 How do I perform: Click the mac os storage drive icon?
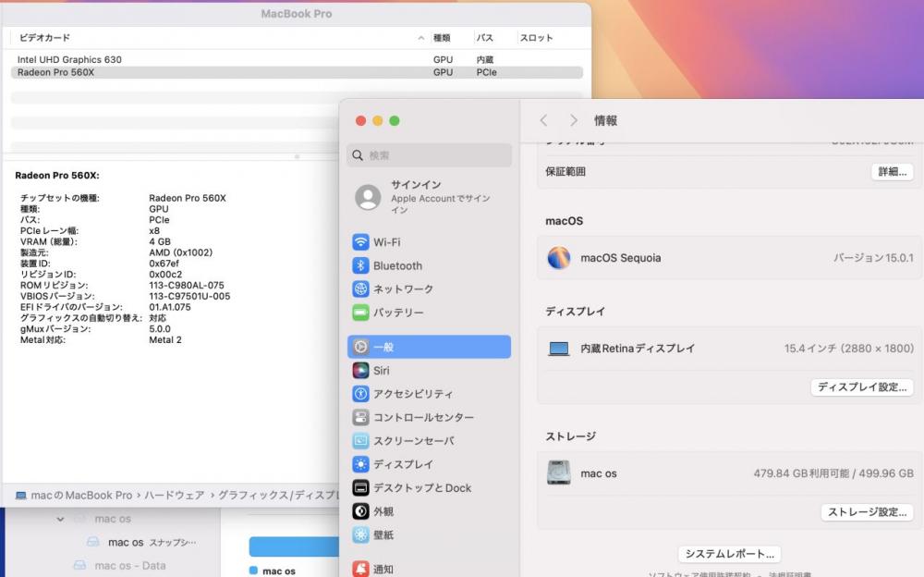pyautogui.click(x=559, y=473)
